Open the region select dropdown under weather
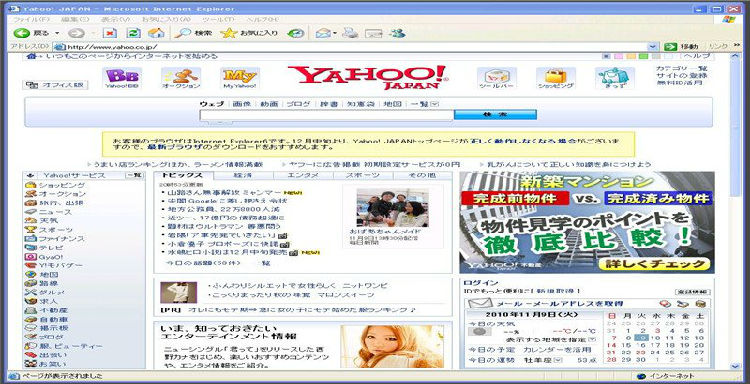 (x=593, y=340)
